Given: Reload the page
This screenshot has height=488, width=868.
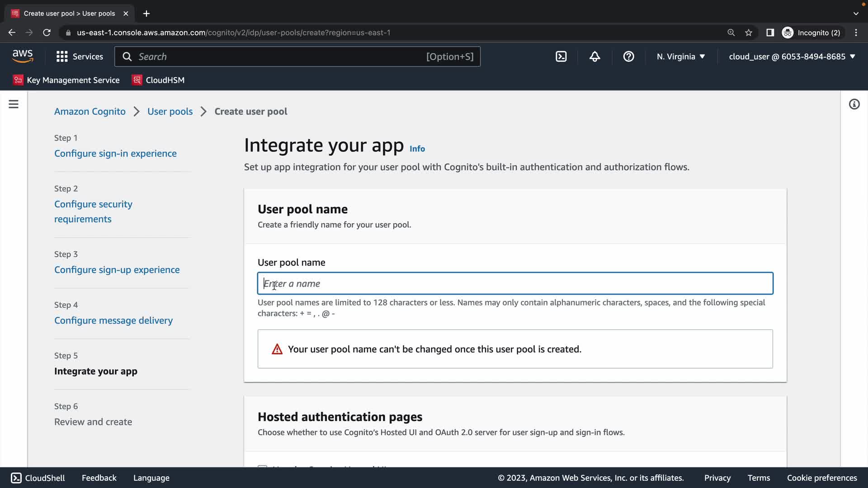Looking at the screenshot, I should (47, 33).
